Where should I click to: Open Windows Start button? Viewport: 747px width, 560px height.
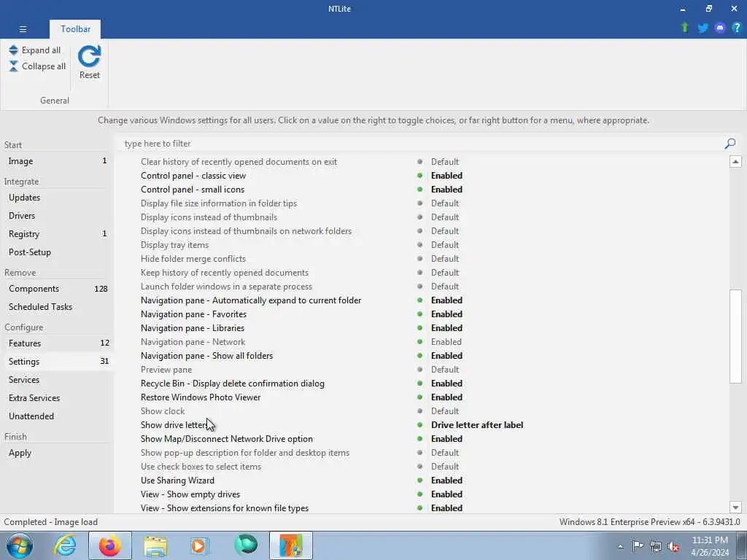[20, 545]
